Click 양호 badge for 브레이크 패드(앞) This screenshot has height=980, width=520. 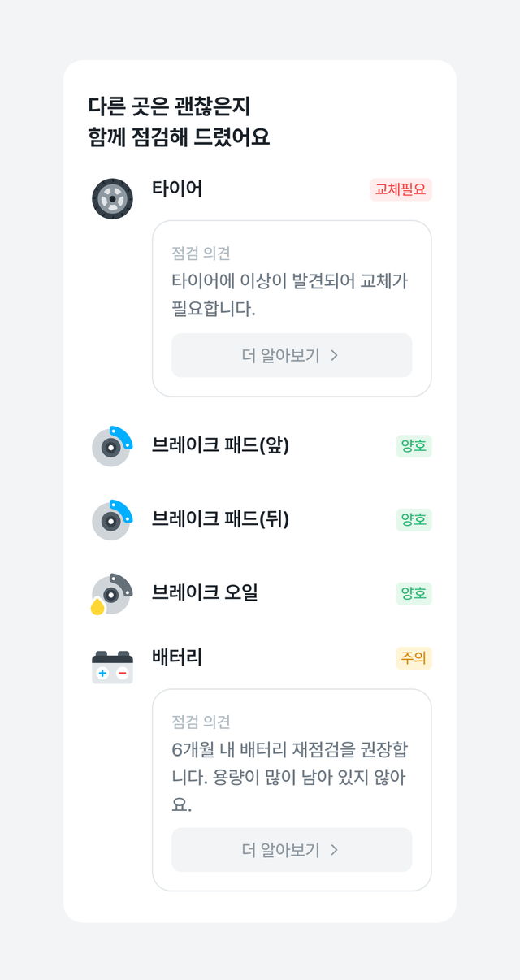point(414,446)
